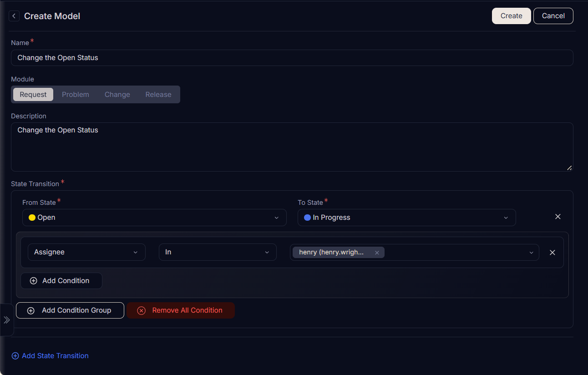
Task: Remove the Open to In Progress state transition
Action: (x=558, y=217)
